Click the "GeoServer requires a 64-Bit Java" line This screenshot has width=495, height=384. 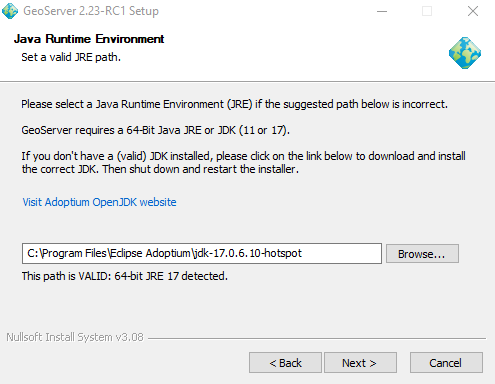tap(155, 130)
